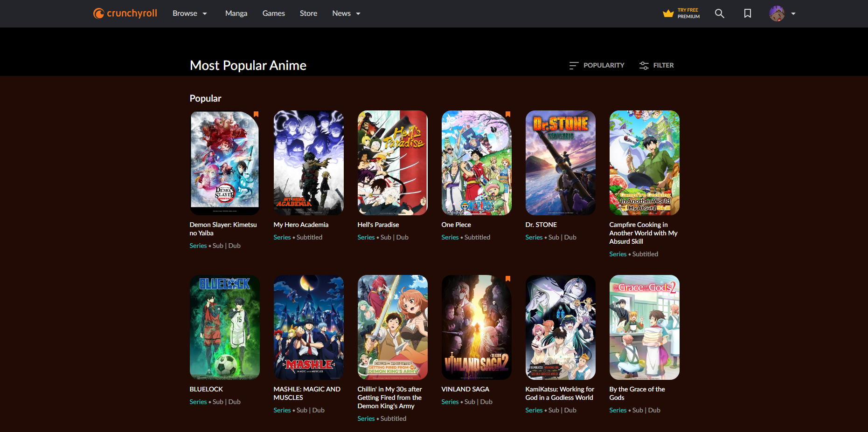The image size is (868, 432).
Task: Expand the Browse menu
Action: (x=190, y=14)
